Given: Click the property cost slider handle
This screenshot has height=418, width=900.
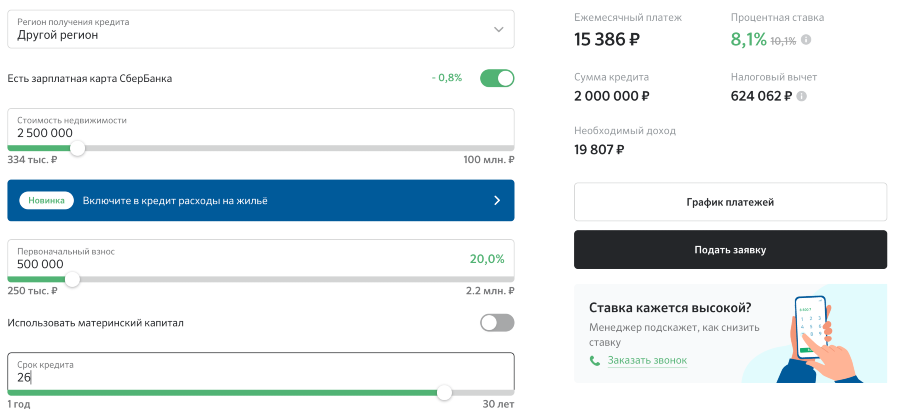Looking at the screenshot, I should point(77,148).
